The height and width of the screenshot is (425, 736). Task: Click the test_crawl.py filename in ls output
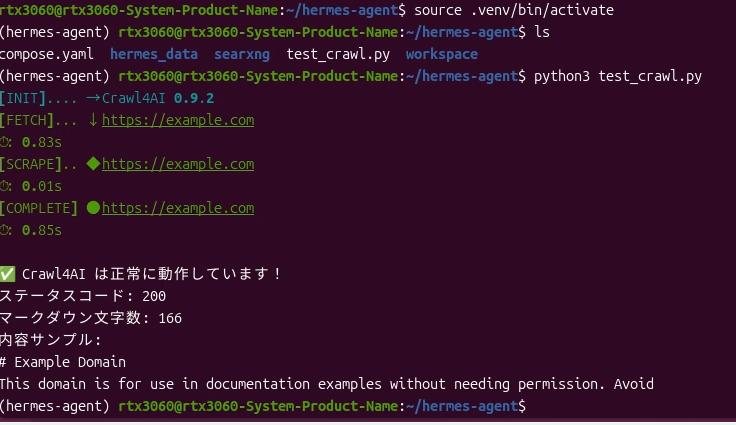tap(338, 54)
